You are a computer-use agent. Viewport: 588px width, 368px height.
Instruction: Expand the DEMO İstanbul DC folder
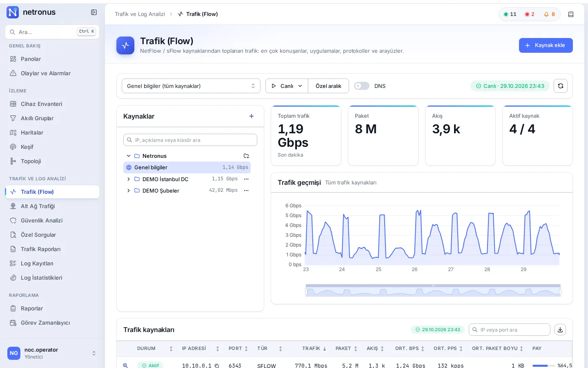click(x=129, y=179)
